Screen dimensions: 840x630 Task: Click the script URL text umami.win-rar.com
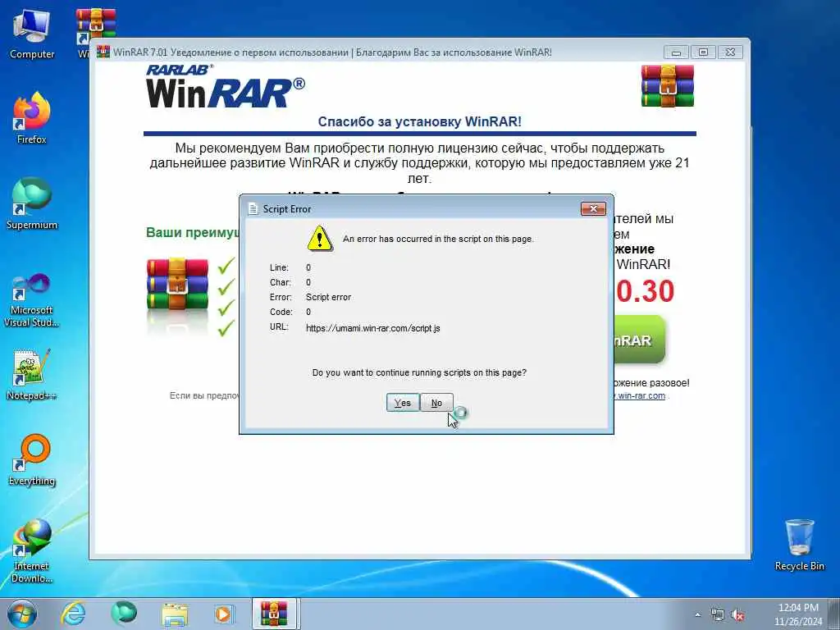point(373,328)
